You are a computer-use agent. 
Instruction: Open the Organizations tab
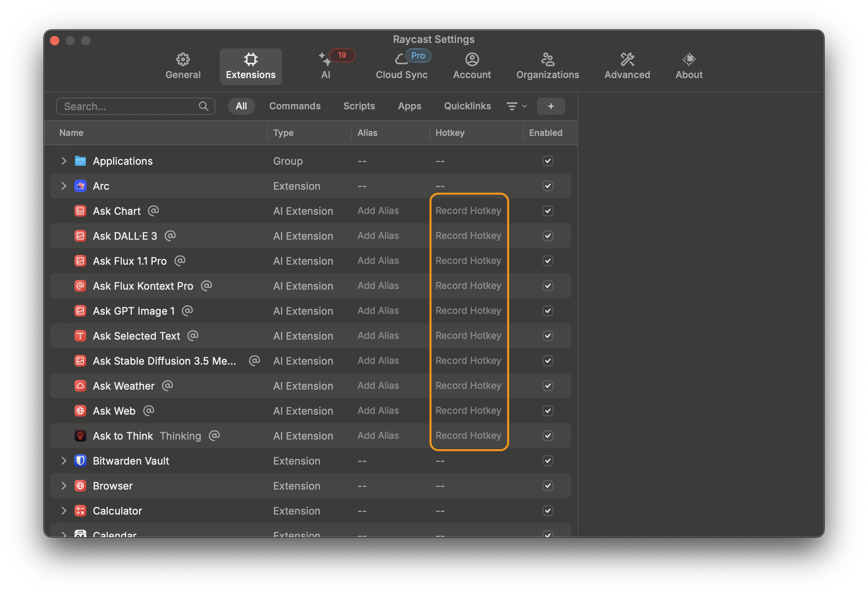548,66
